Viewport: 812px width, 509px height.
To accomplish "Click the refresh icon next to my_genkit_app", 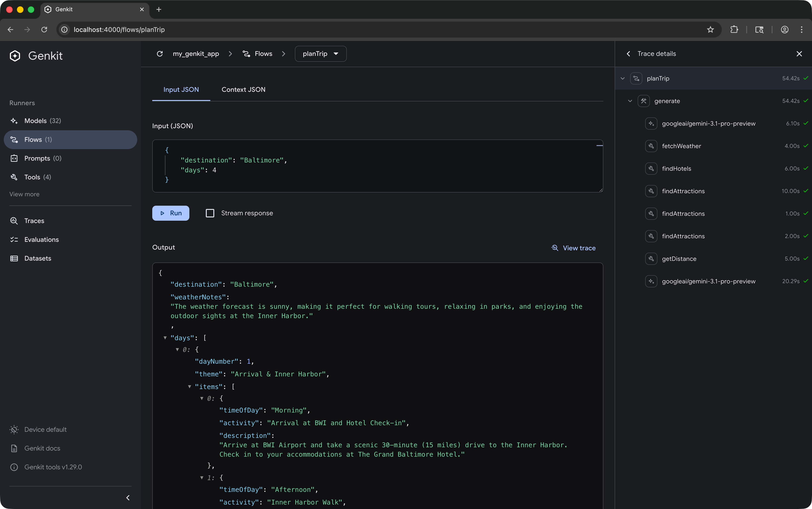I will 160,54.
